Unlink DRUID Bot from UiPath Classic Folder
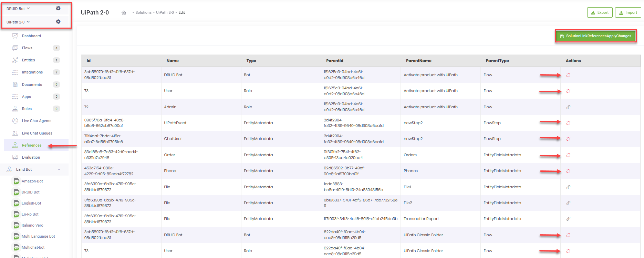 [568, 235]
